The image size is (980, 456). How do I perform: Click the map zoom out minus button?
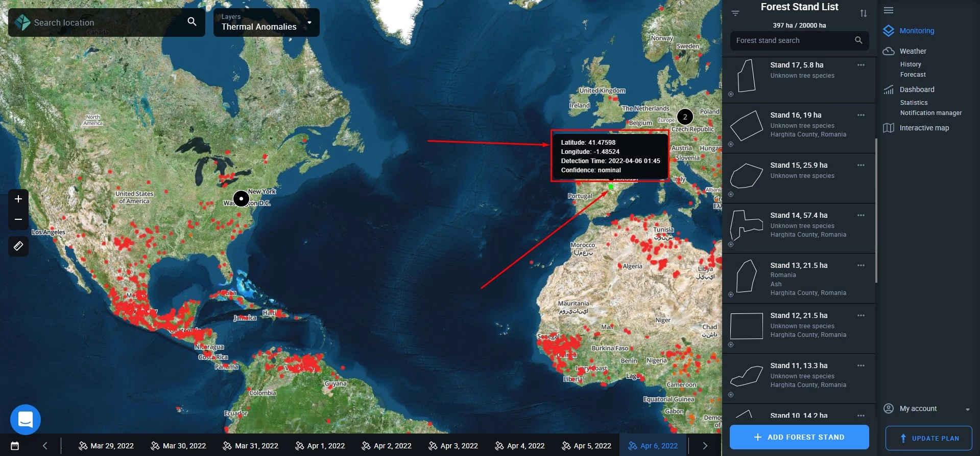point(18,220)
